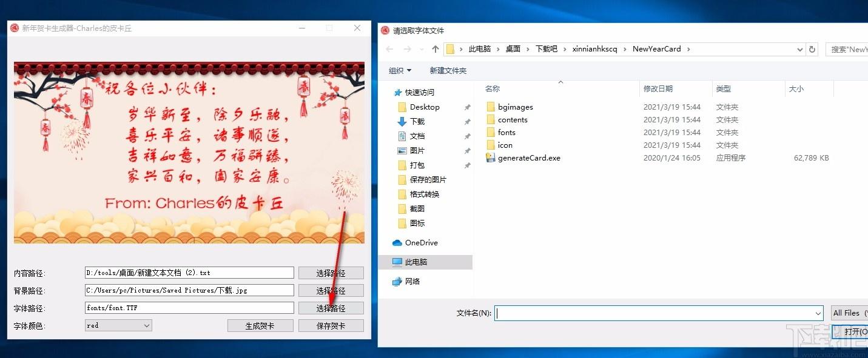This screenshot has width=868, height=358.
Task: Open OneDrive in the navigation pane
Action: [421, 243]
